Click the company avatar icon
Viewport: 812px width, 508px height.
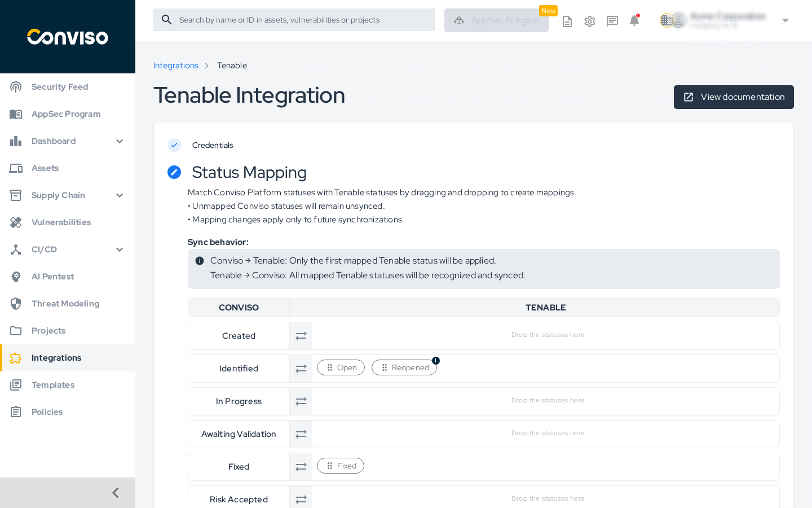[x=667, y=20]
